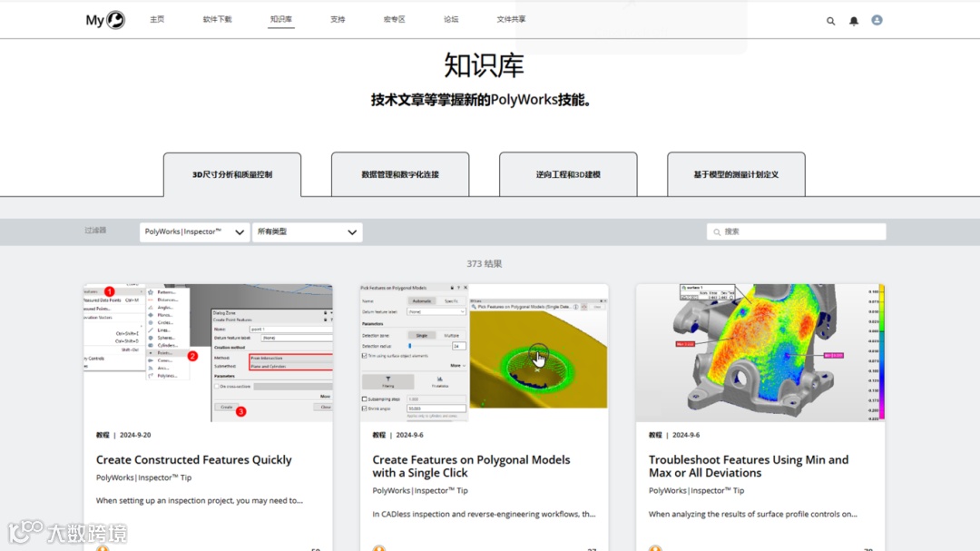Viewport: 980px width, 551px height.
Task: Open the 软件下载 menu item
Action: (217, 19)
